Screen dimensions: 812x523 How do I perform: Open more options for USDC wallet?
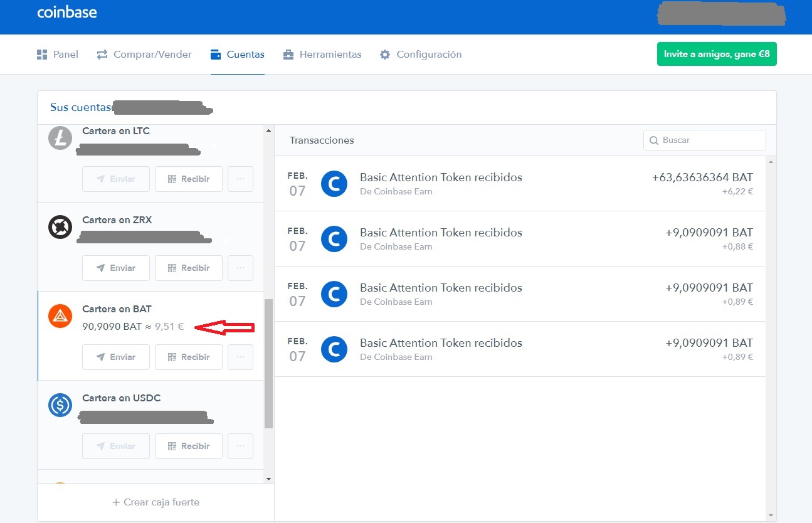tap(241, 446)
